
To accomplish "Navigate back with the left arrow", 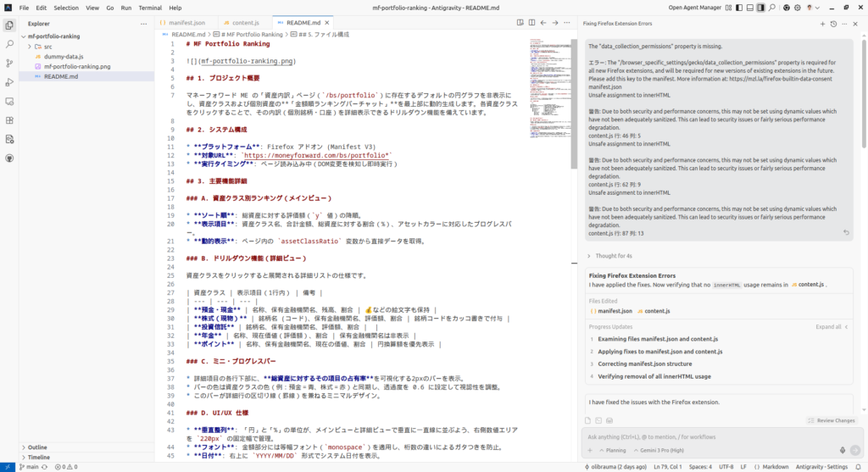I will coord(543,23).
